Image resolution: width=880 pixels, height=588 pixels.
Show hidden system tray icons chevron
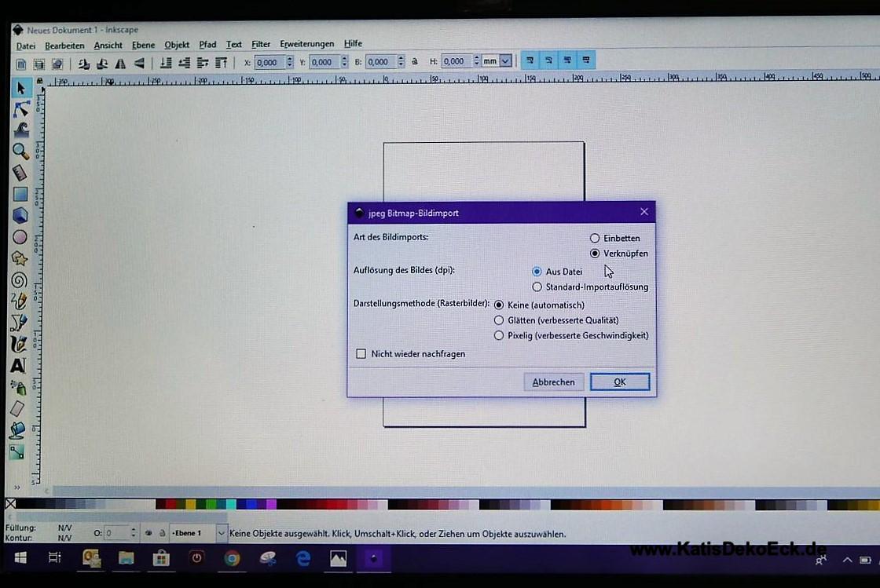coord(847,560)
